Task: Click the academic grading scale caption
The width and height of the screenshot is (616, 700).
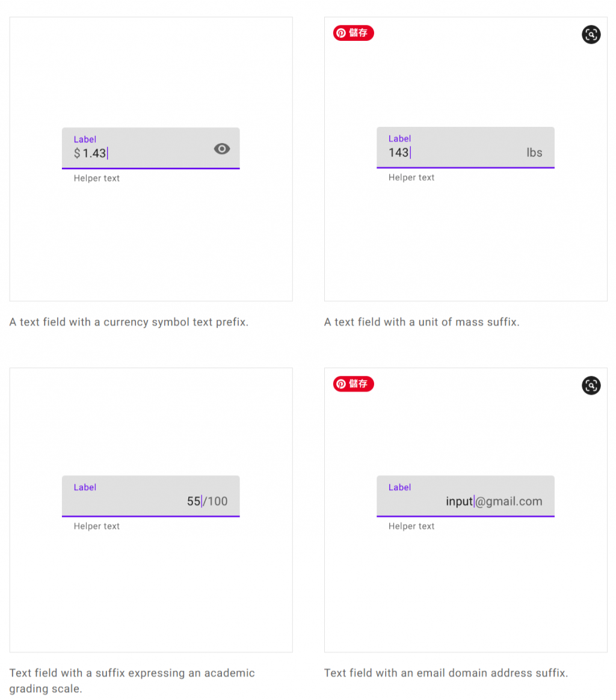Action: [x=132, y=680]
